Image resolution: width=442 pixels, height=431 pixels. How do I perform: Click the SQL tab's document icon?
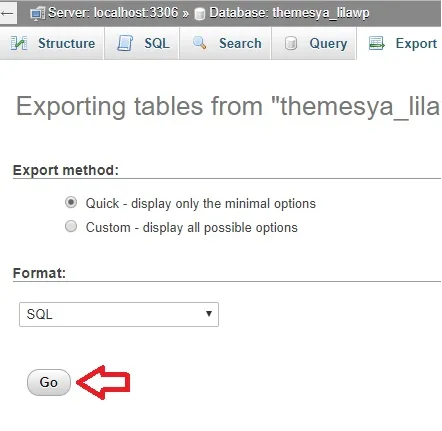tap(125, 43)
